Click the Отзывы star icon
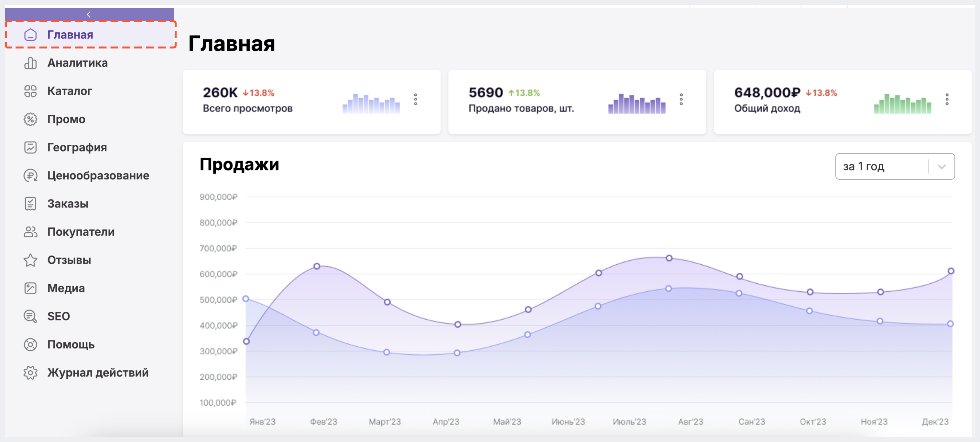Screen dimensions: 980x442 (x=30, y=260)
